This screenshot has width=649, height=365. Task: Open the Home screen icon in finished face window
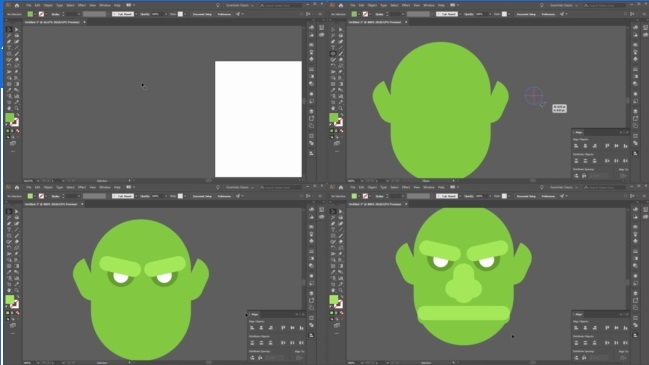click(x=341, y=187)
